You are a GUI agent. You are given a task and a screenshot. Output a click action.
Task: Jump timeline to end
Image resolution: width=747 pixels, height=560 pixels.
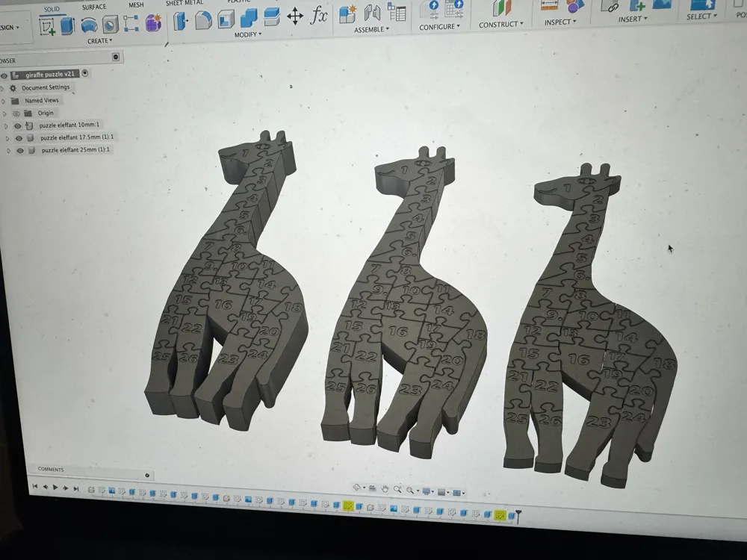click(x=75, y=488)
